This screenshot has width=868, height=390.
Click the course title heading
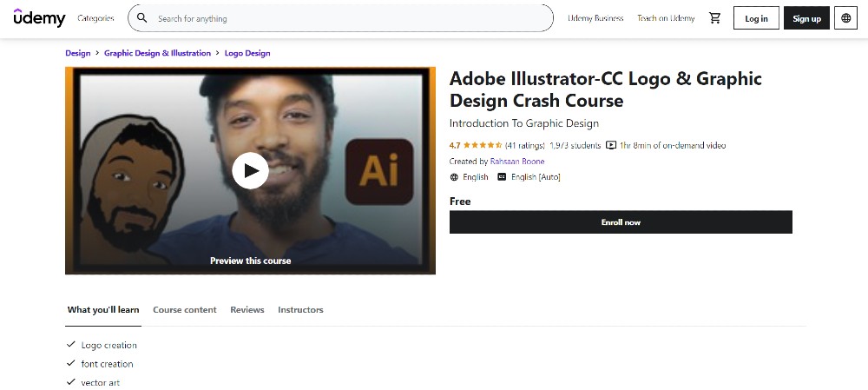point(606,89)
